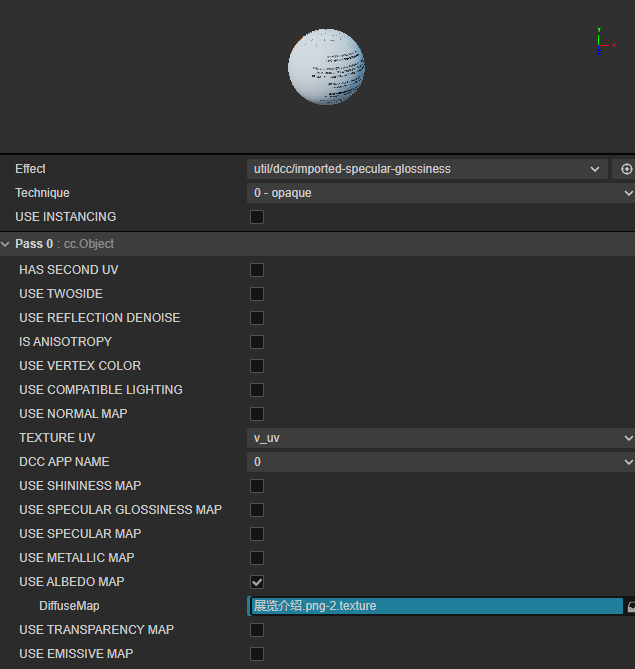The image size is (635, 669).
Task: Click the USE ALBEDO MAP label
Action: (x=72, y=582)
